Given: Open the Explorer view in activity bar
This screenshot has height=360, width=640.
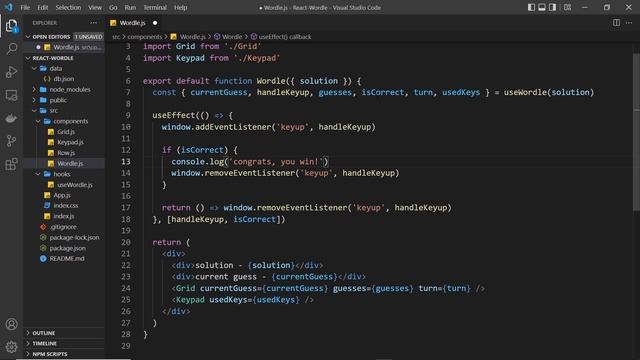Looking at the screenshot, I should (x=11, y=26).
